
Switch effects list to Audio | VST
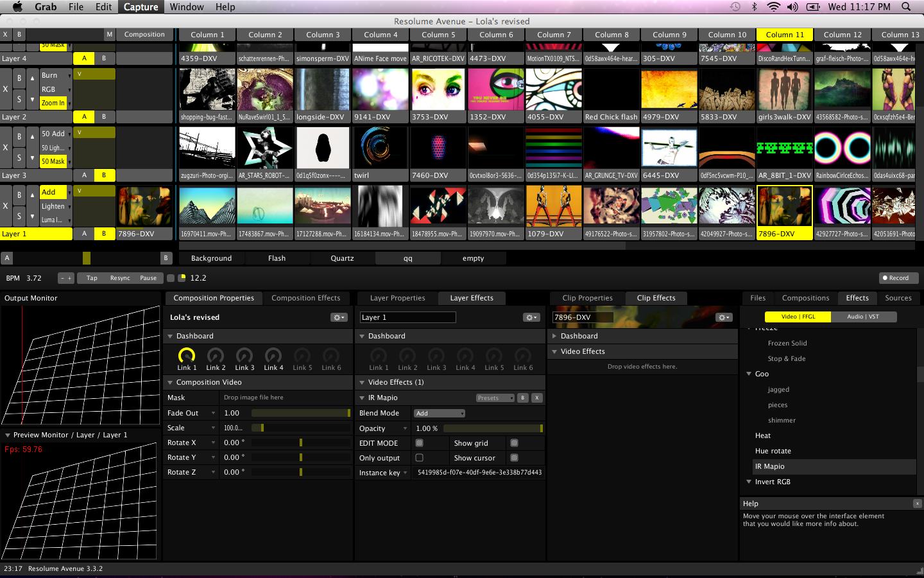coord(863,317)
